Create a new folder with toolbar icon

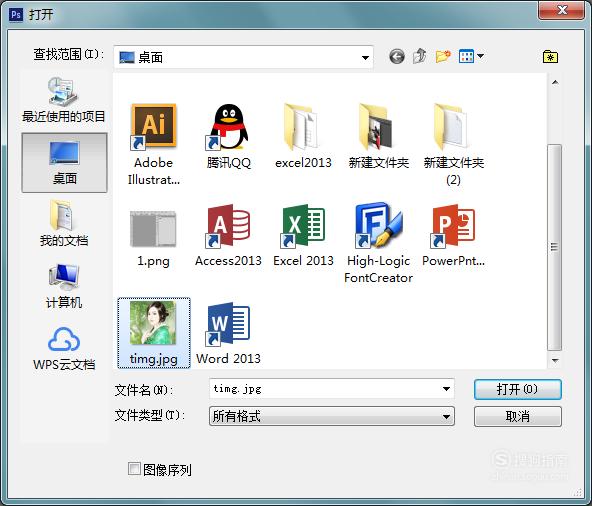[443, 57]
